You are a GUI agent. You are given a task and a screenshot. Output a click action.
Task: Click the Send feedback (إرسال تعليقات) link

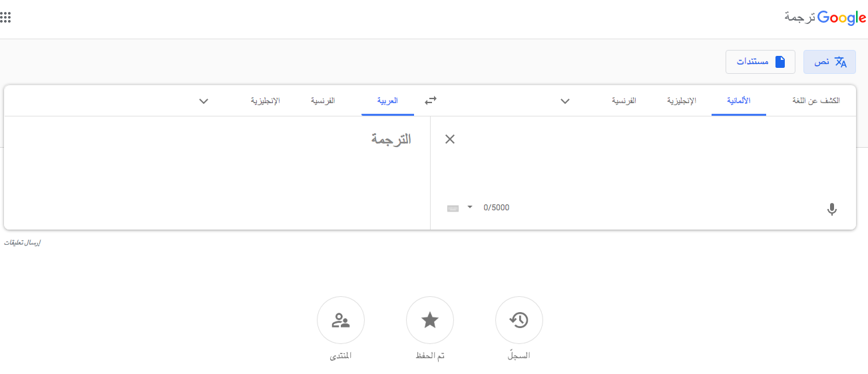point(23,243)
